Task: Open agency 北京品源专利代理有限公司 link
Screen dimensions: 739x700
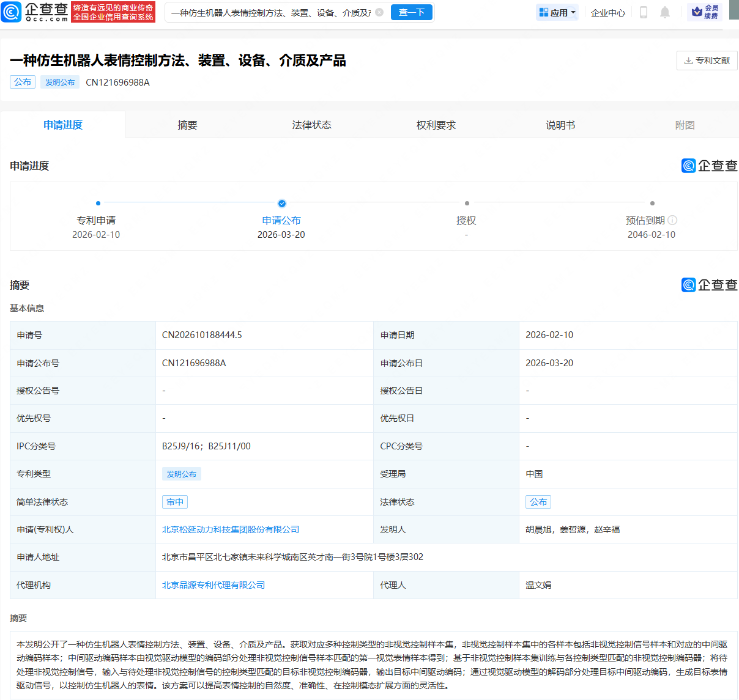Action: coord(214,585)
